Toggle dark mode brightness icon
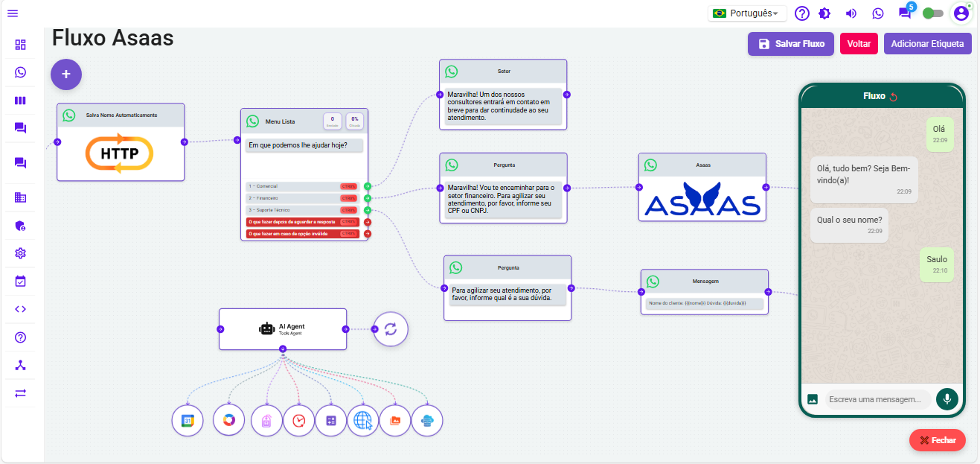 point(824,13)
